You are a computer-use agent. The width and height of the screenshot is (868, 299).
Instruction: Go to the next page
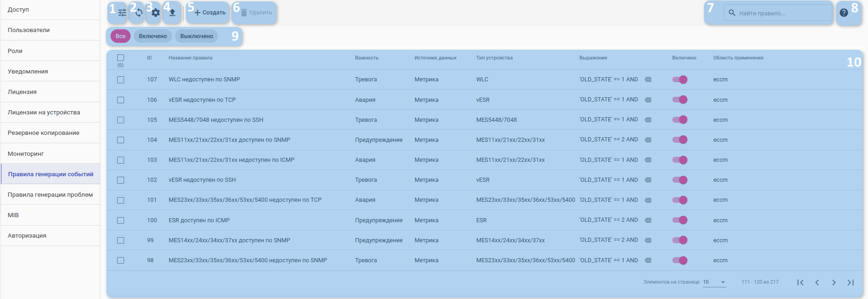(834, 282)
